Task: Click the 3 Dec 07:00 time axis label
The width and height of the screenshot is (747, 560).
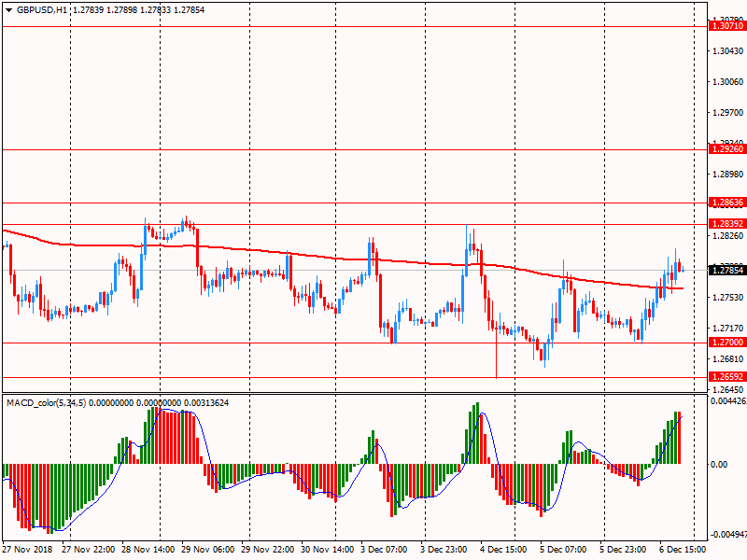Action: coord(384,549)
